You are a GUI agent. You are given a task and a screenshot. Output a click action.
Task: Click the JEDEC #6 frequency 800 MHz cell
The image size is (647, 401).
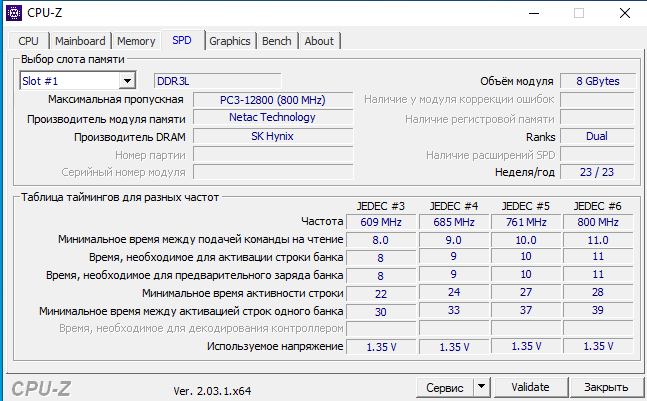point(598,221)
